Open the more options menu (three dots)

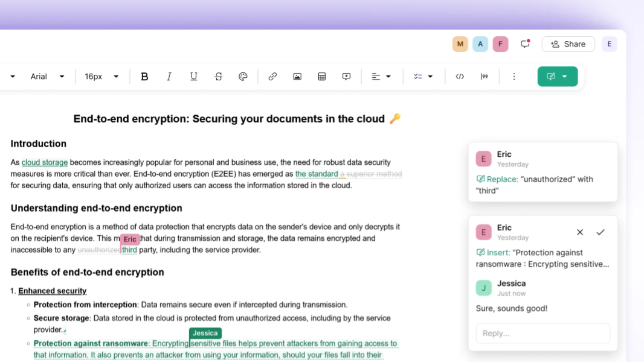[x=514, y=77]
